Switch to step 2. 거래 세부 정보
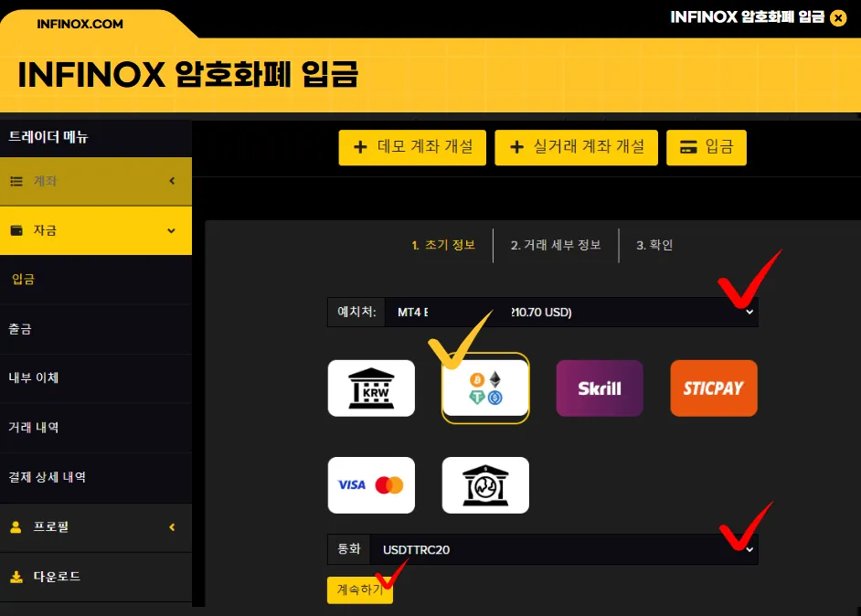This screenshot has width=861, height=616. (556, 245)
